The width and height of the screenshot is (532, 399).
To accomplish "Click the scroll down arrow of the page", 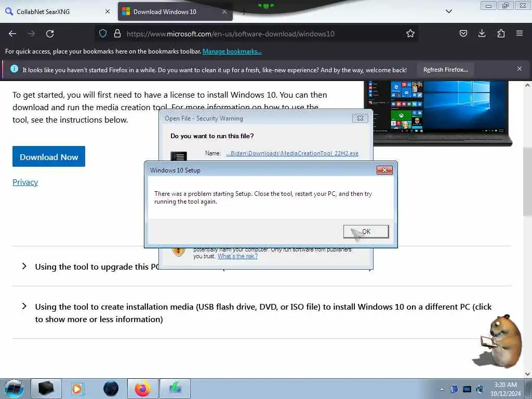I will tap(527, 374).
